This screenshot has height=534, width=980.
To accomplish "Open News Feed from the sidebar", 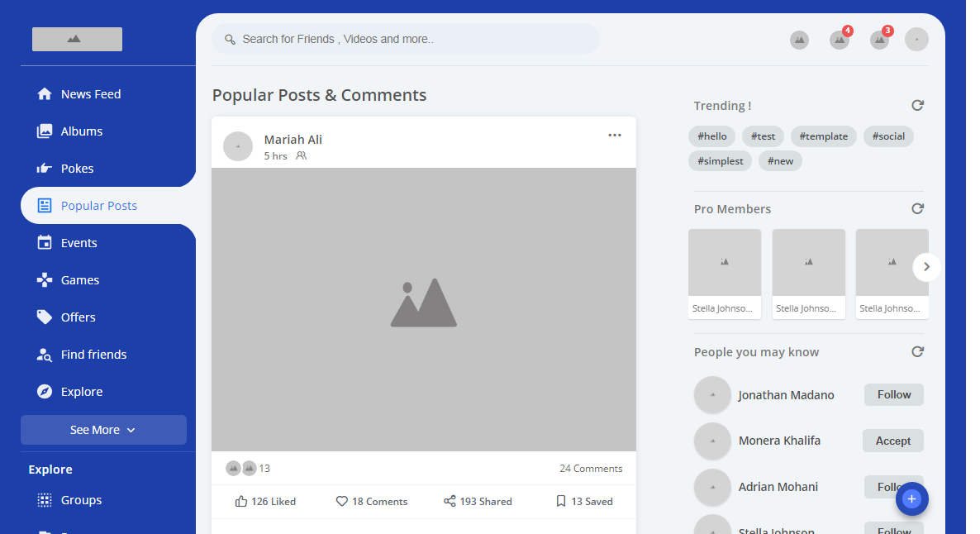I will coord(91,94).
